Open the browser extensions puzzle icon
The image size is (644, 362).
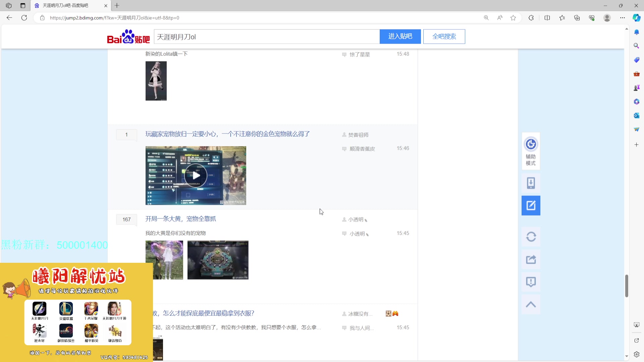pyautogui.click(x=531, y=18)
